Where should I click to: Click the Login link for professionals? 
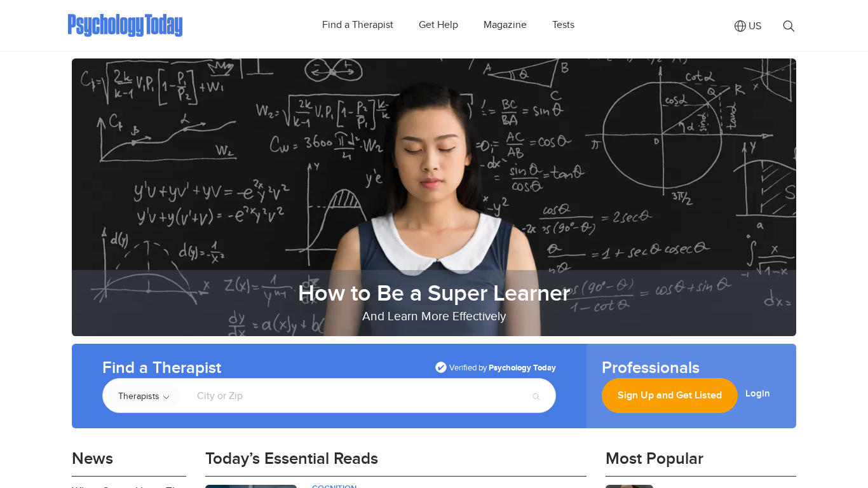(757, 393)
